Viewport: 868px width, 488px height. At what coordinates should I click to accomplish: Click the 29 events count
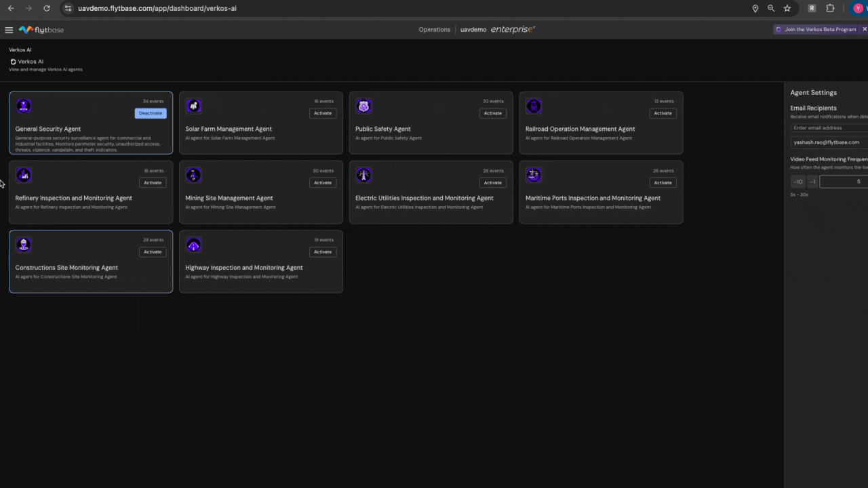click(153, 240)
